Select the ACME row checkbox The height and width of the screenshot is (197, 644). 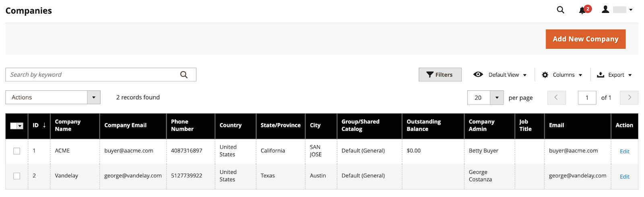click(x=17, y=151)
